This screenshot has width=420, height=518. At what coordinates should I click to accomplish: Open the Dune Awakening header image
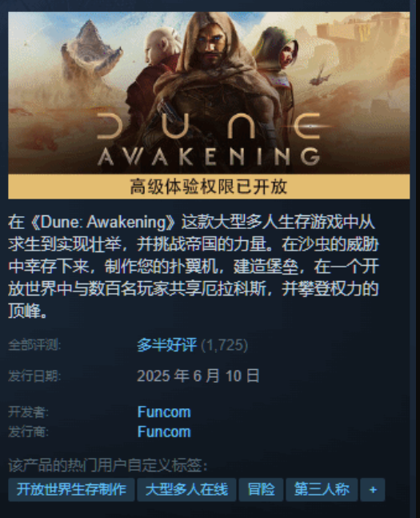pos(209,93)
